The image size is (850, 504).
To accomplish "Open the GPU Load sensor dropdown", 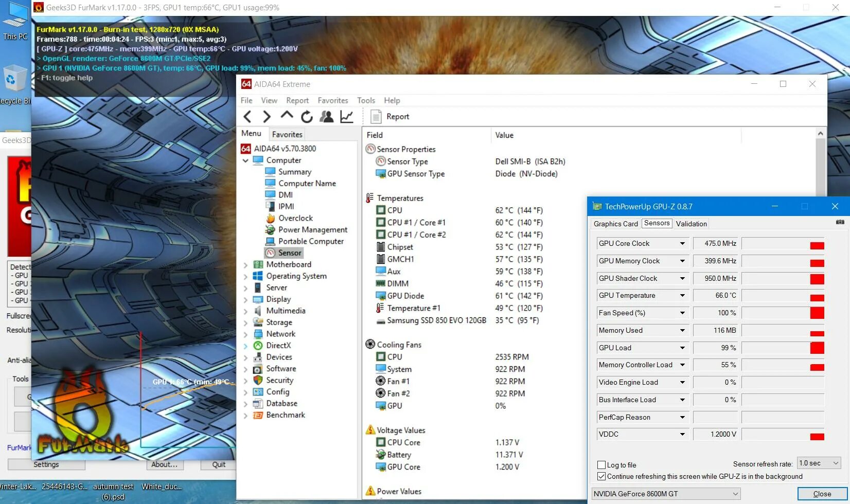I will [x=682, y=348].
